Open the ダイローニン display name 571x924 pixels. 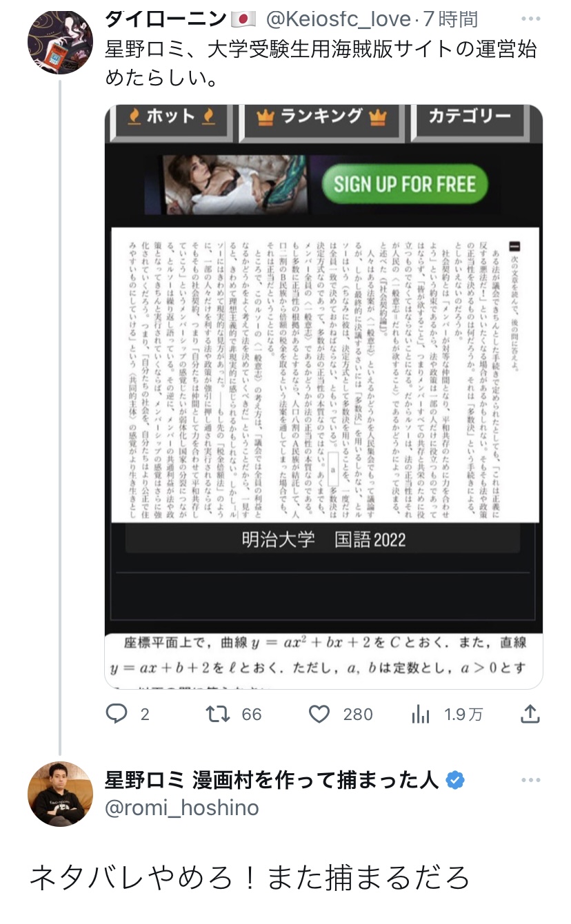[166, 19]
